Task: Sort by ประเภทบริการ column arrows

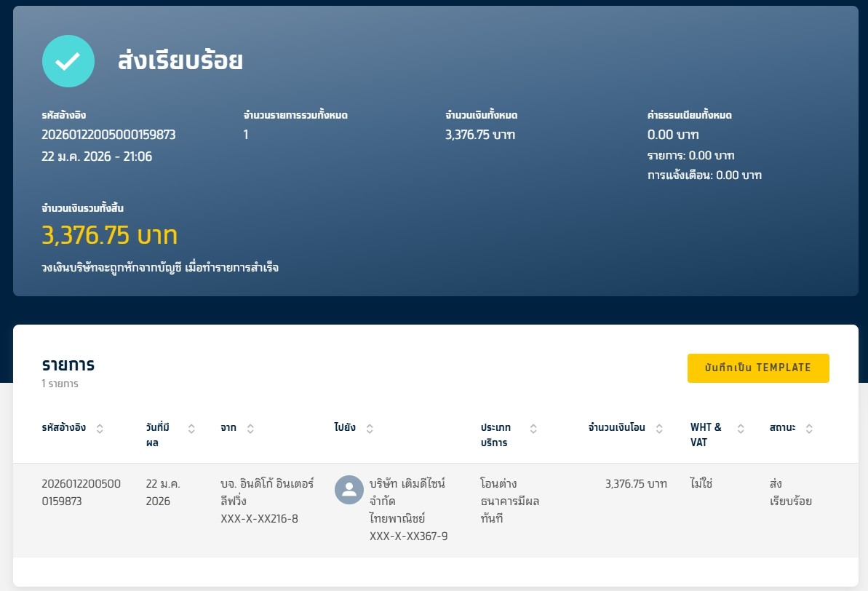Action: 533,429
